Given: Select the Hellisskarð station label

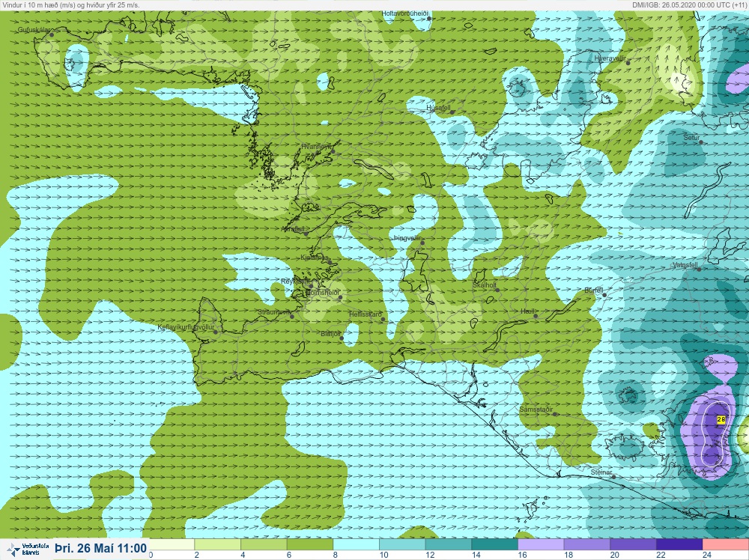Looking at the screenshot, I should coord(366,314).
